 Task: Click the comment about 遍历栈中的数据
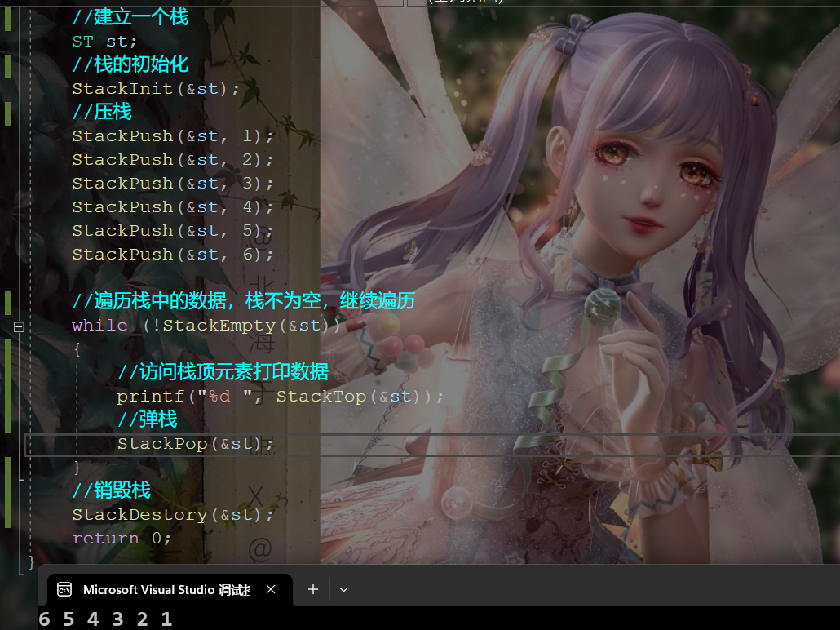pyautogui.click(x=243, y=301)
